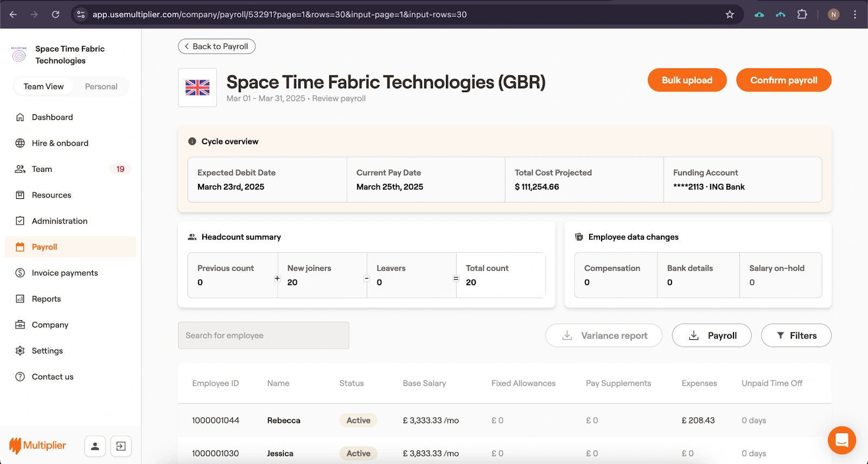Click the Employee data changes icon
The image size is (868, 464).
(579, 237)
